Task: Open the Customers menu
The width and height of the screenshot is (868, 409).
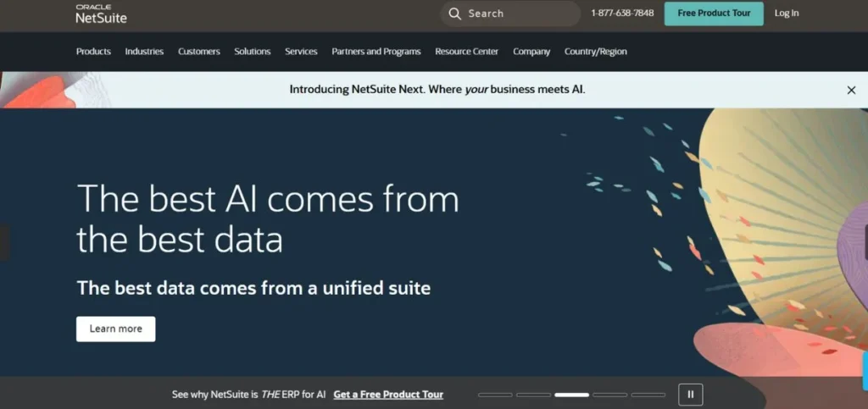Action: (198, 52)
